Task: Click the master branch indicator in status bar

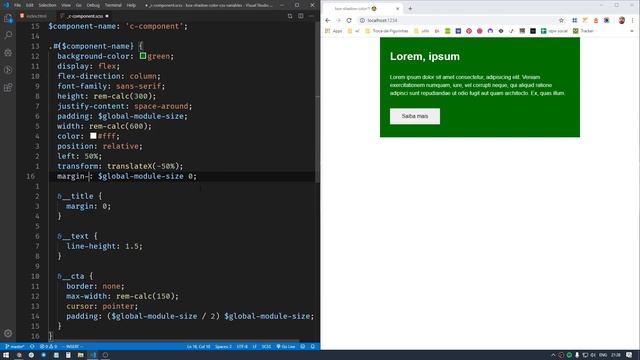Action: tap(15, 347)
